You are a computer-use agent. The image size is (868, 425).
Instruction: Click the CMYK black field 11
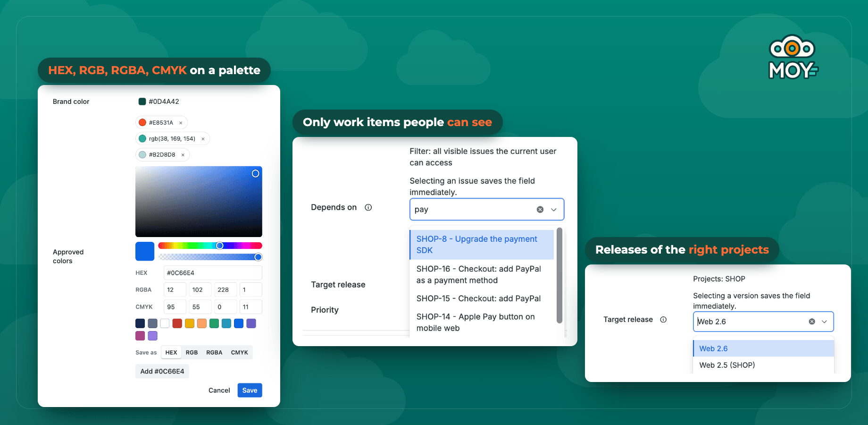point(251,307)
